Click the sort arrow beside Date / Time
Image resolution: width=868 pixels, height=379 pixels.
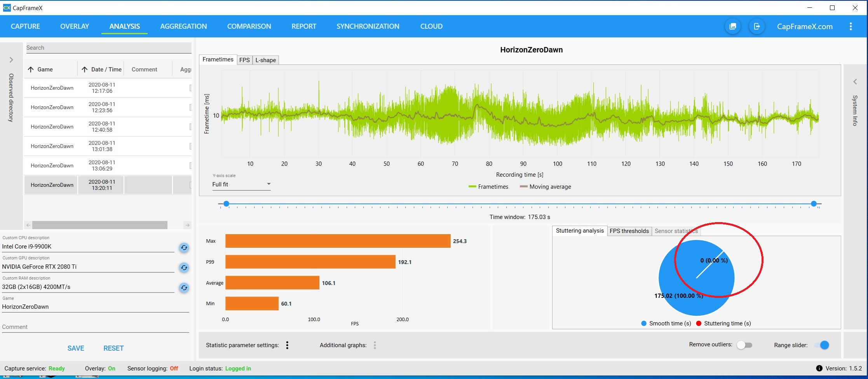tap(84, 70)
